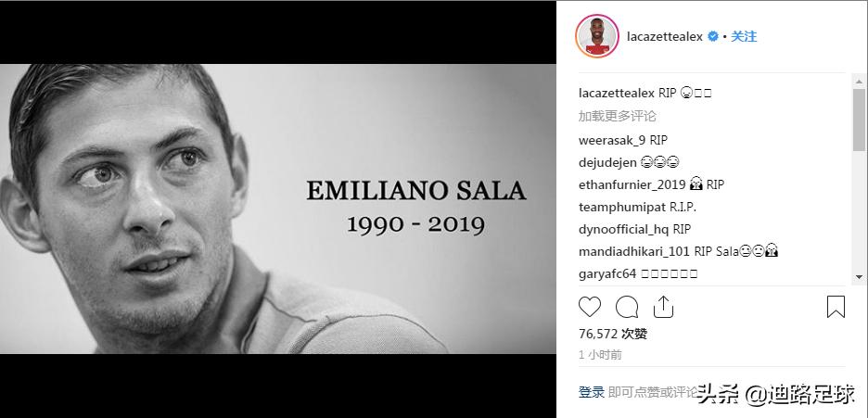Open weerasak_9 commenter profile
Image resolution: width=868 pixels, height=418 pixels.
coord(612,141)
